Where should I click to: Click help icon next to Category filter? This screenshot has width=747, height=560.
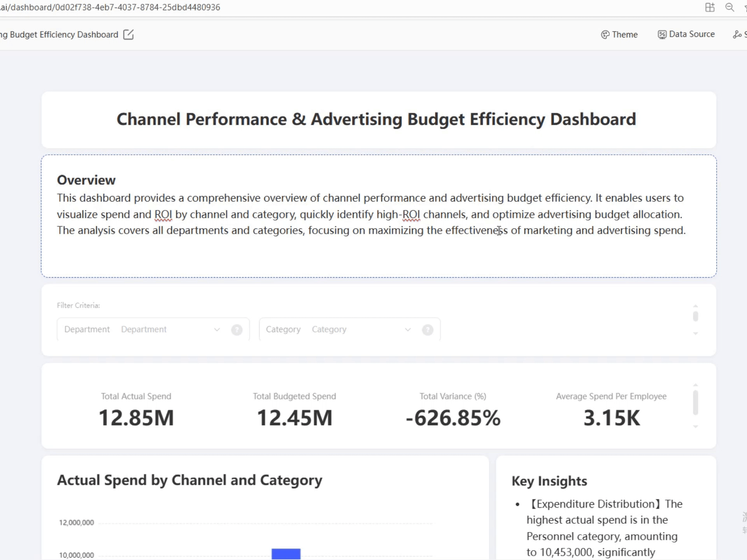428,330
